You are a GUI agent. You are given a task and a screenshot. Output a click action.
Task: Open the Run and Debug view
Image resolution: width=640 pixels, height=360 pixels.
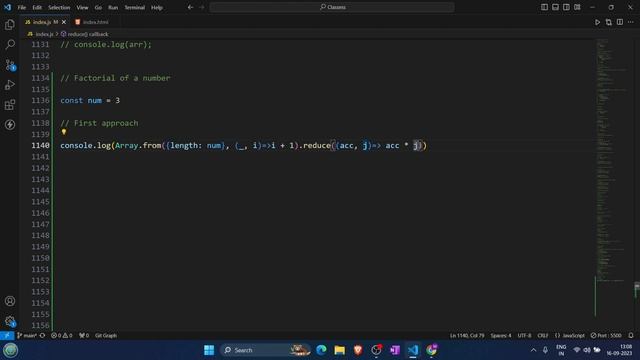(x=10, y=84)
